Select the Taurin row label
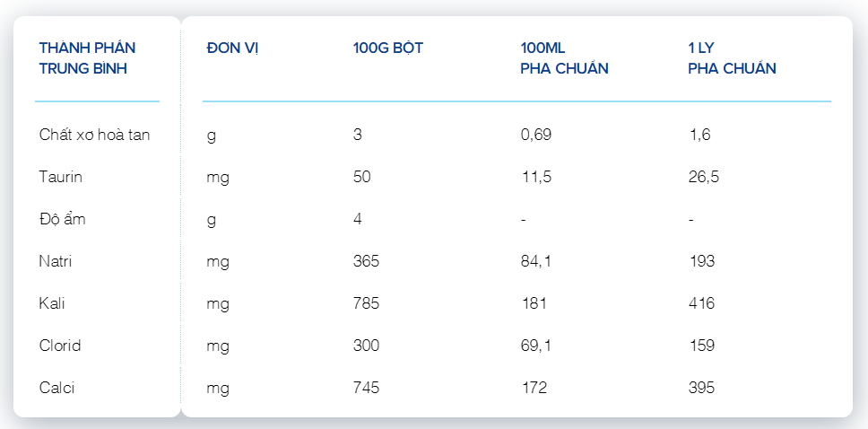Image resolution: width=868 pixels, height=429 pixels. click(61, 177)
